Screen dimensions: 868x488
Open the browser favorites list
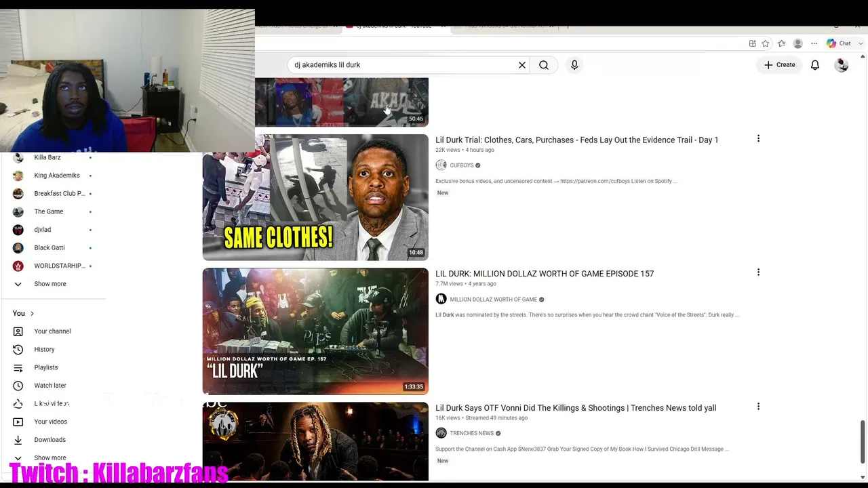[x=781, y=43]
